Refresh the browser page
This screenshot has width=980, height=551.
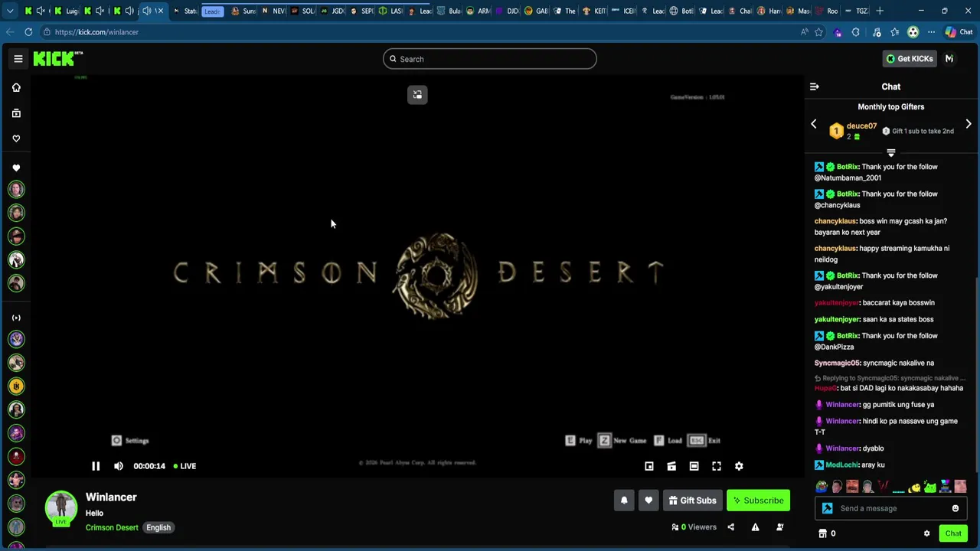[28, 32]
